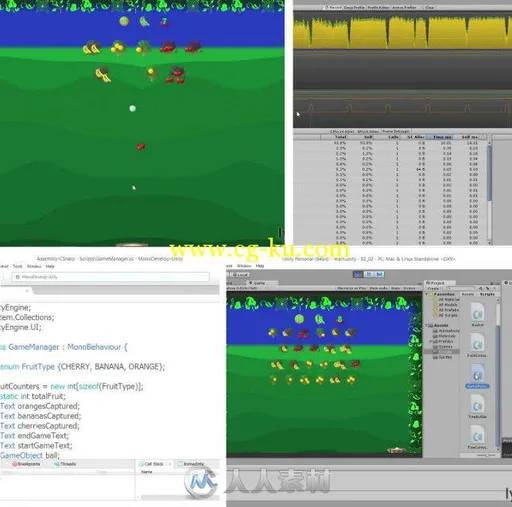The height and width of the screenshot is (507, 512).
Task: Open the Help menu in MonoDevelop
Action: [x=50, y=266]
